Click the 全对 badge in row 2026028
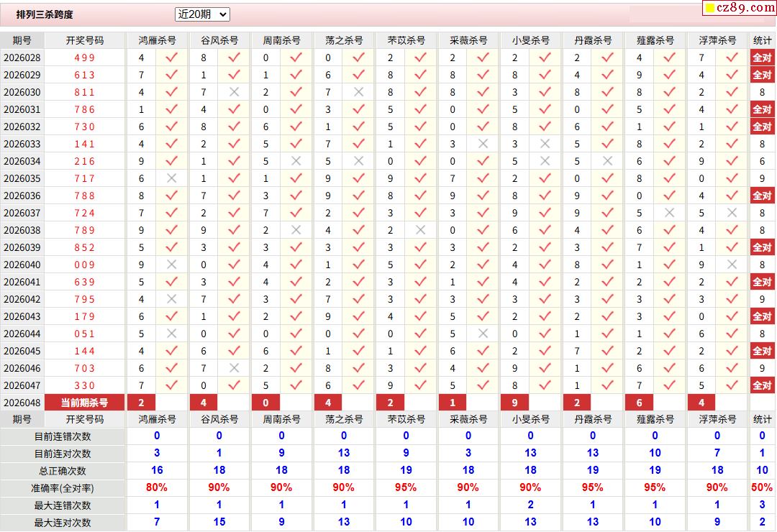Viewport: 777px width, 532px height. pos(762,58)
